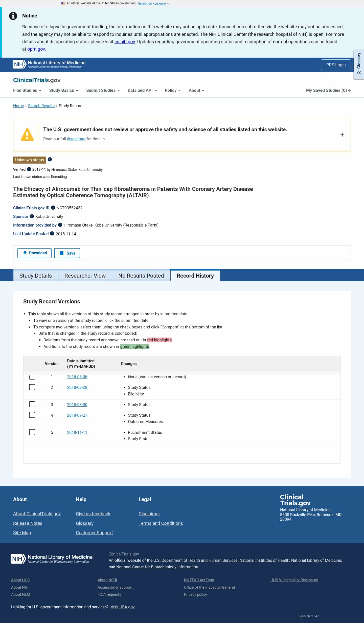Expand the disclaimer banner with plus icon

click(342, 135)
